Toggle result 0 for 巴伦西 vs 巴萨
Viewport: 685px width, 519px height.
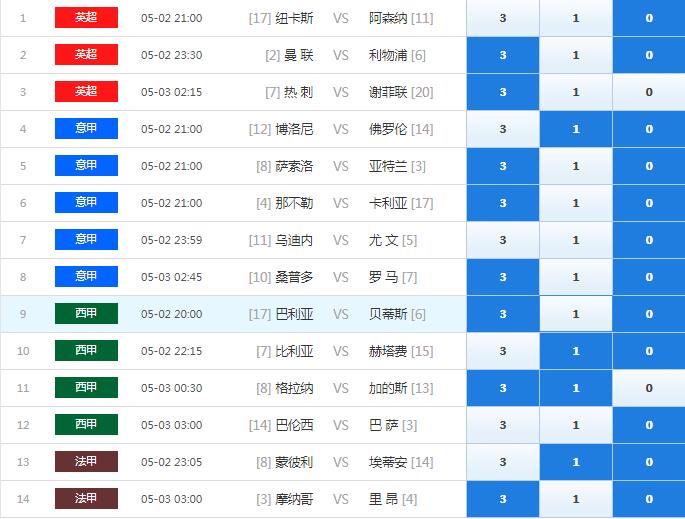[649, 425]
